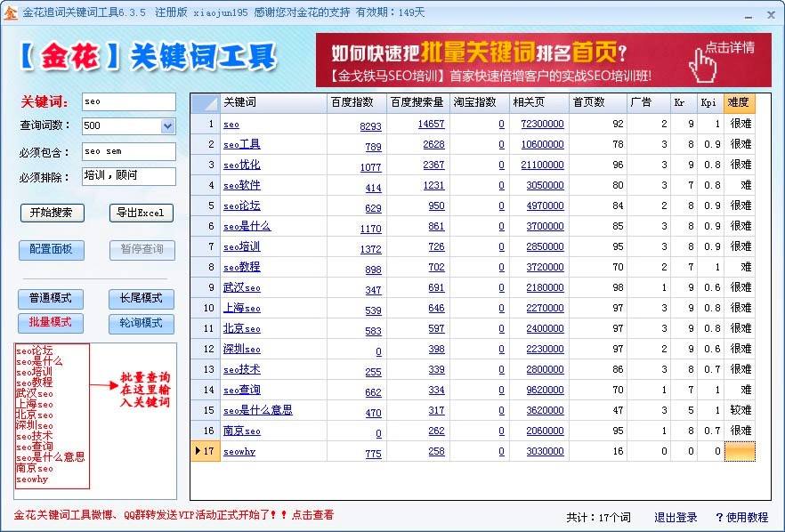Click the 金花 app logo in title bar

(10, 12)
